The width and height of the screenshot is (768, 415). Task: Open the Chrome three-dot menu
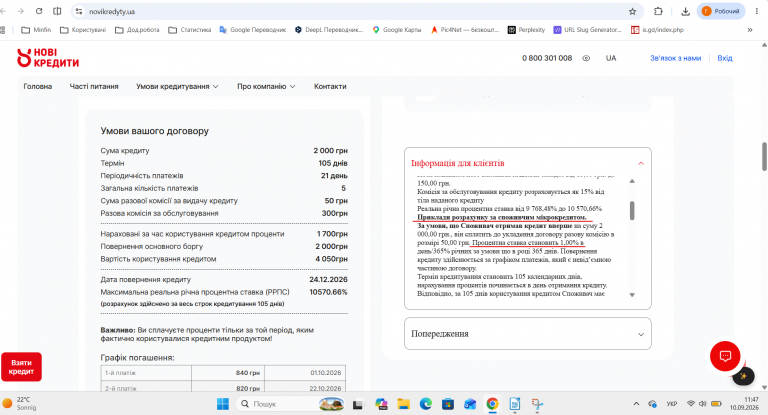(x=757, y=11)
